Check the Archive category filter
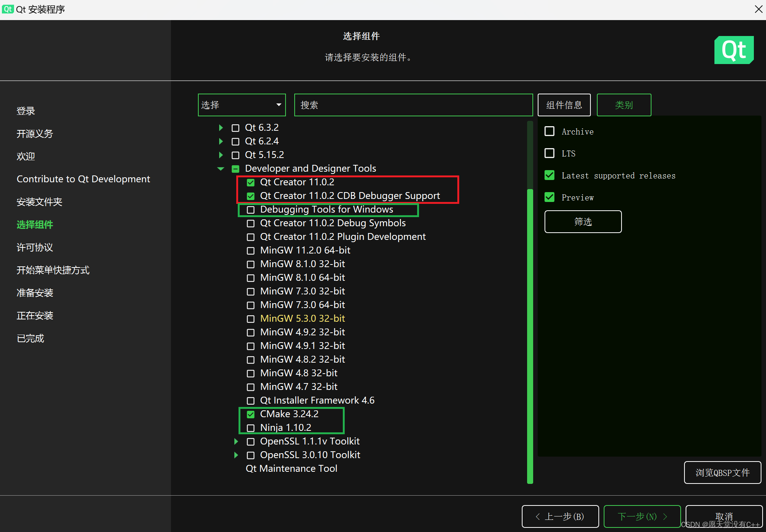 (x=550, y=131)
